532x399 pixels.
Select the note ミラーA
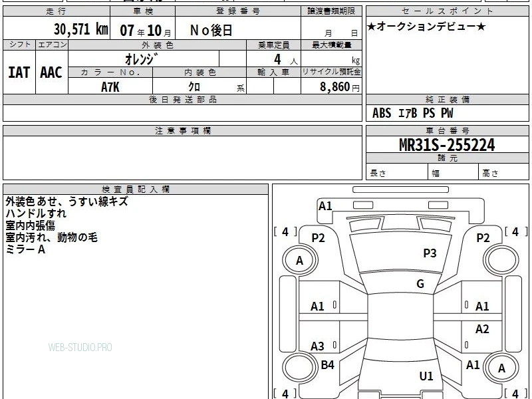click(x=25, y=250)
